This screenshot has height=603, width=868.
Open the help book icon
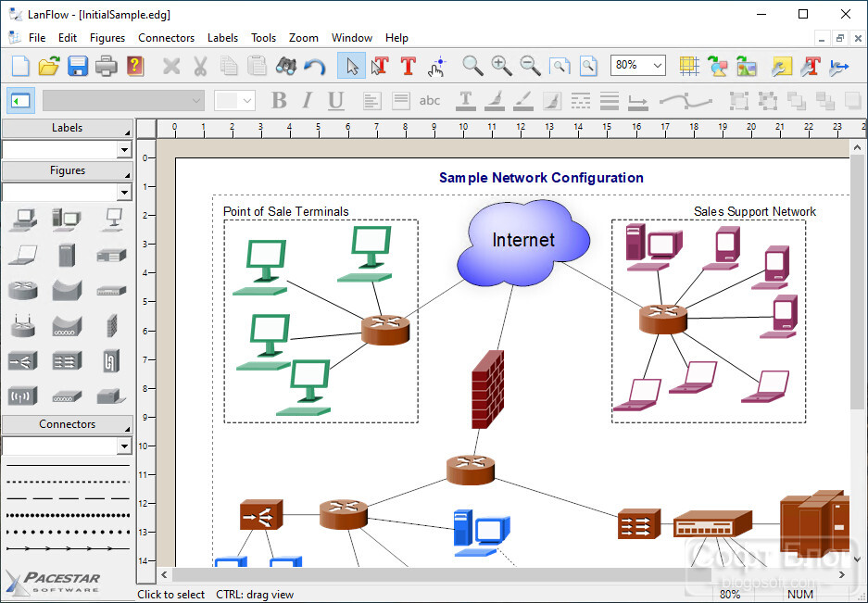coord(135,66)
